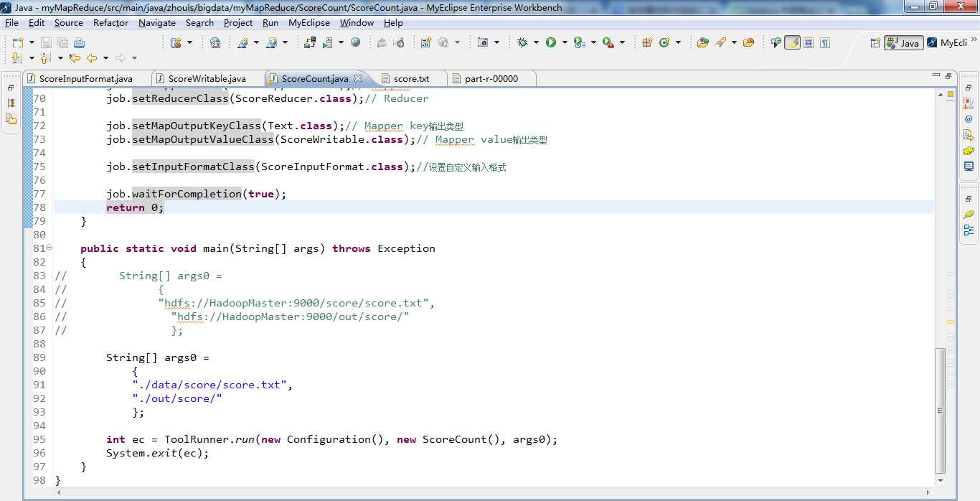
Task: Open the web browser globe icon
Action: coord(355,42)
